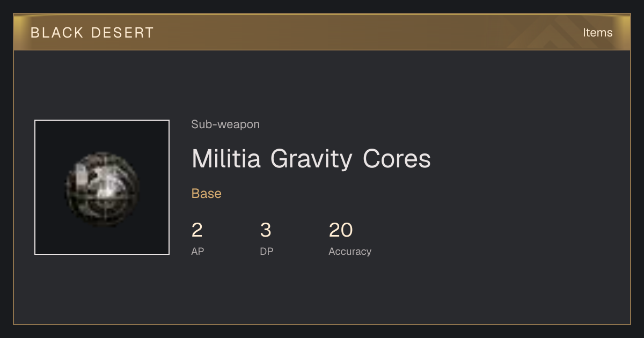The height and width of the screenshot is (338, 644).
Task: Click the BLACK DESERT header title
Action: [92, 33]
